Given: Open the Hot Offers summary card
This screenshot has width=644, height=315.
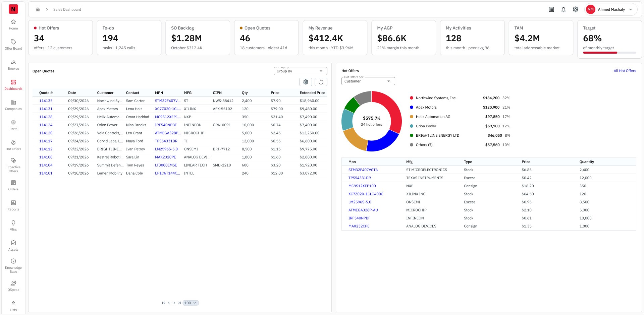Looking at the screenshot, I should coord(60,38).
